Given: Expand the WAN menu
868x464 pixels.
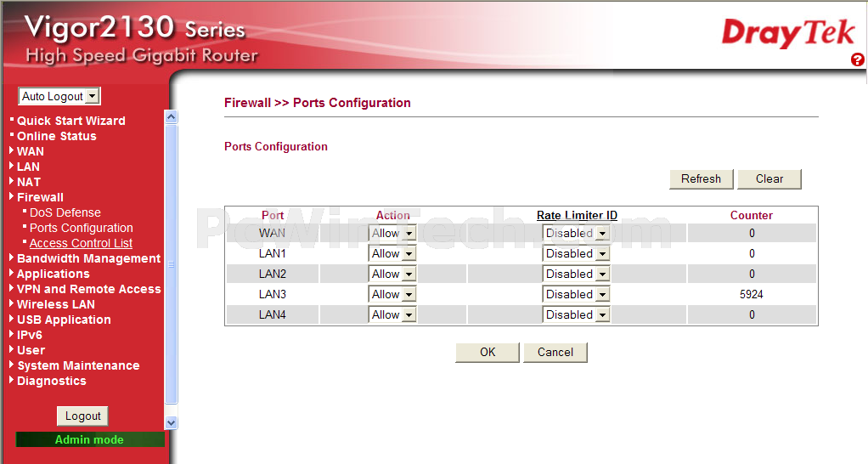Looking at the screenshot, I should (30, 151).
